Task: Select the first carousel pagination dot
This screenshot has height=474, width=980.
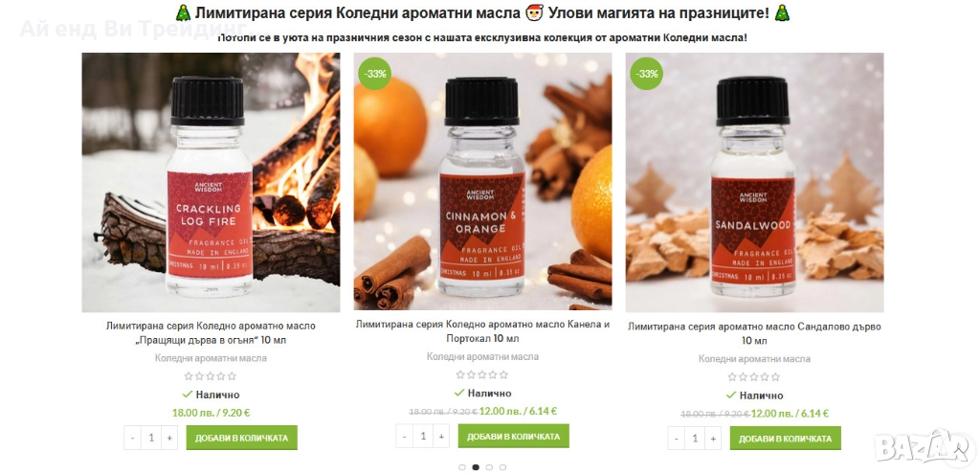Action: [462, 467]
